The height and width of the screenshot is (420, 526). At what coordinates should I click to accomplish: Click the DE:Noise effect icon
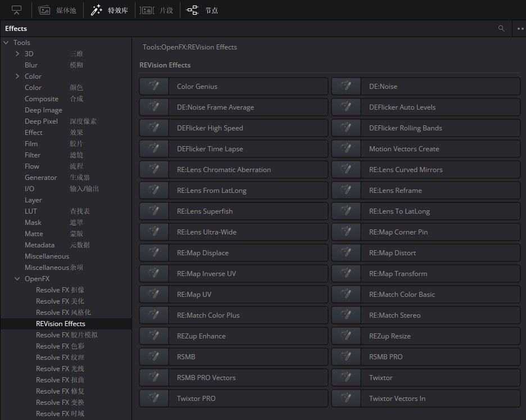[x=346, y=86]
